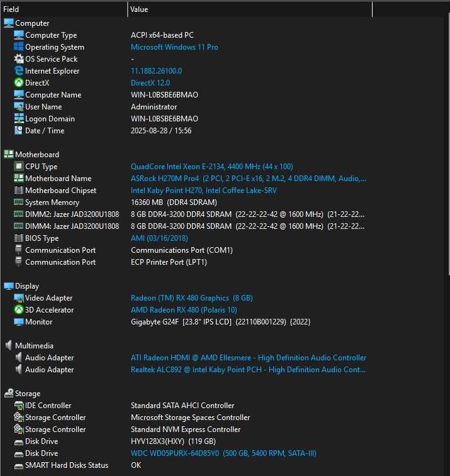This screenshot has width=450, height=476.
Task: Open the Microsoft Windows 11 Pro link
Action: click(x=174, y=47)
